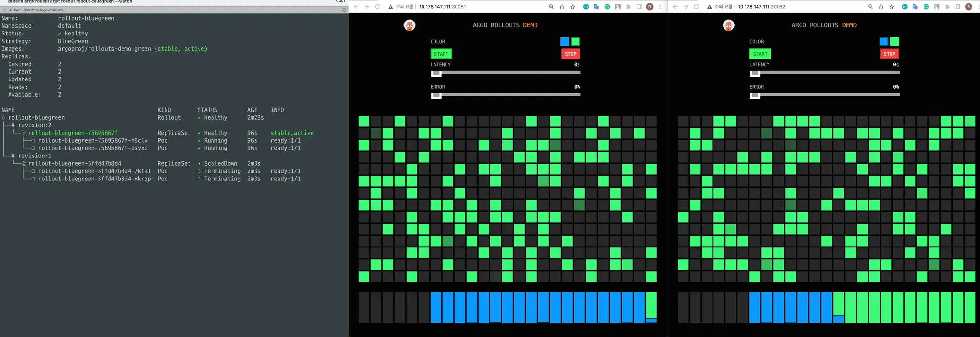This screenshot has height=337, width=980.
Task: Click the Argo mascot logo in 30081 demo
Action: click(x=410, y=25)
